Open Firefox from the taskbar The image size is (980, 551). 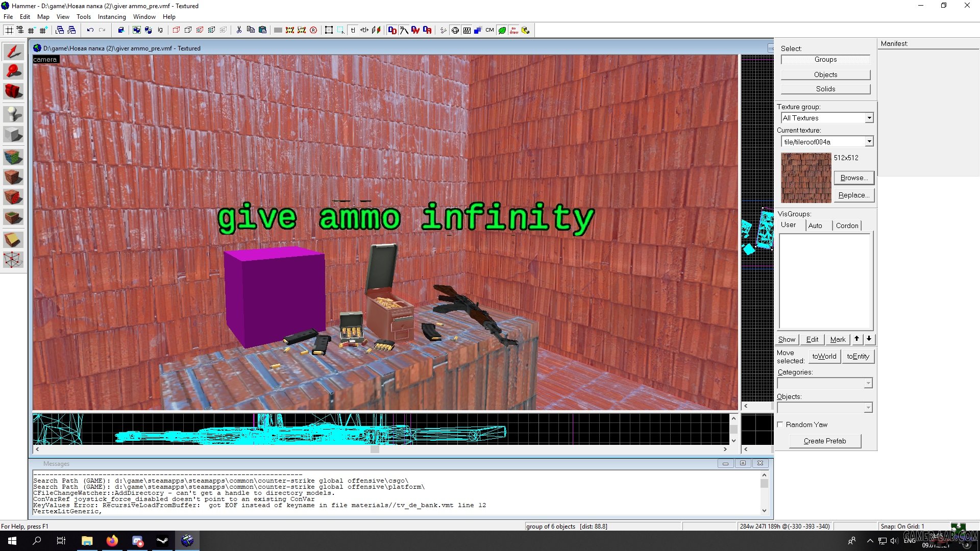click(x=112, y=541)
